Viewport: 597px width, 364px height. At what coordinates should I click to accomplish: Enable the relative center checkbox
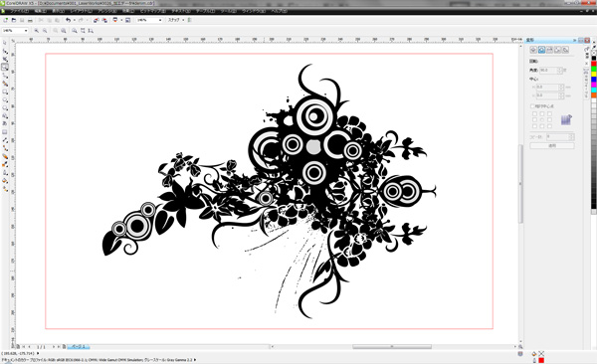tap(532, 106)
